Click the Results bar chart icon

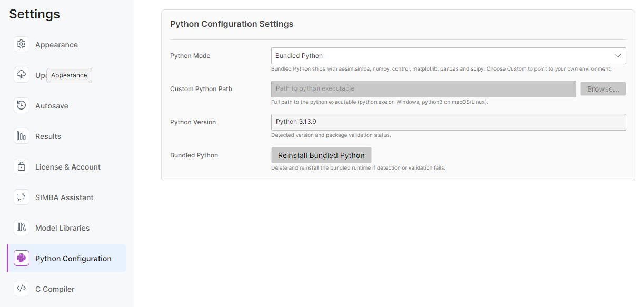(22, 136)
